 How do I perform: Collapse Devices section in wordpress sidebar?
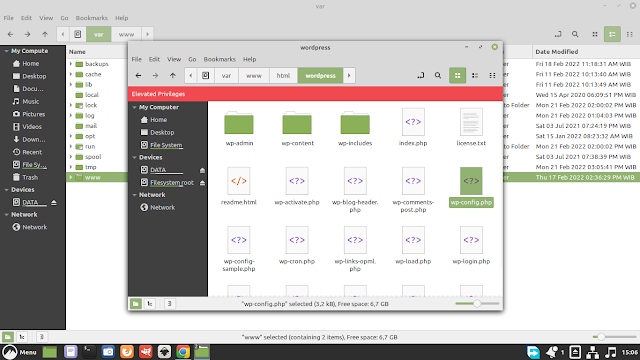tap(134, 158)
